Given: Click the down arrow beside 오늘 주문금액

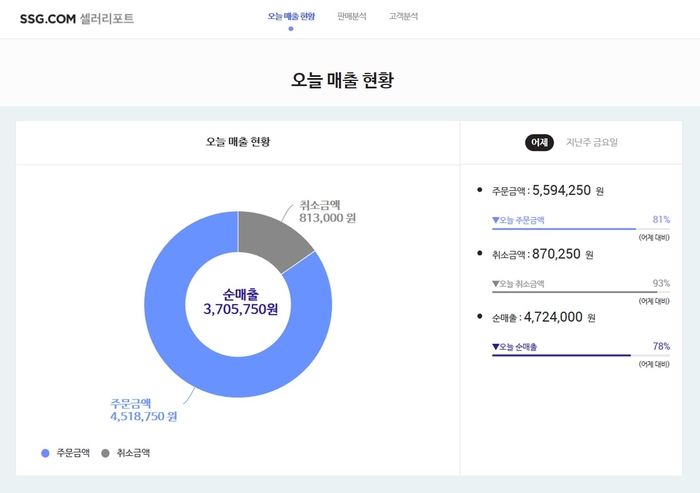Looking at the screenshot, I should pyautogui.click(x=496, y=220).
